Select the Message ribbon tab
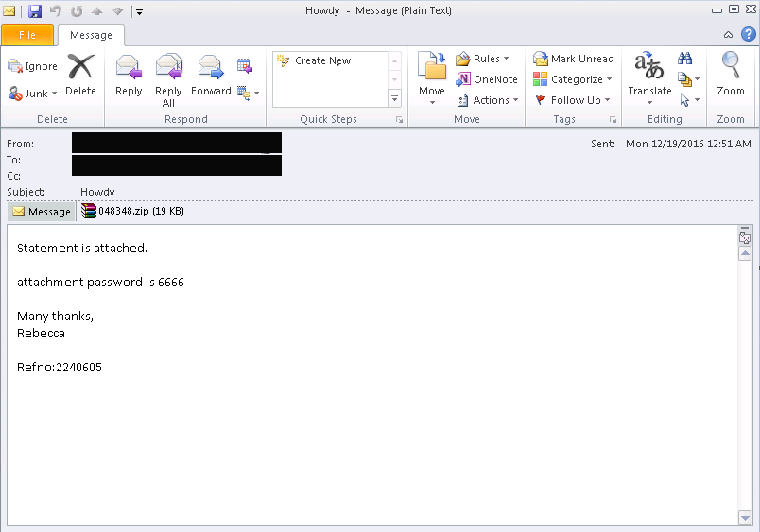The width and height of the screenshot is (760, 532). tap(91, 35)
